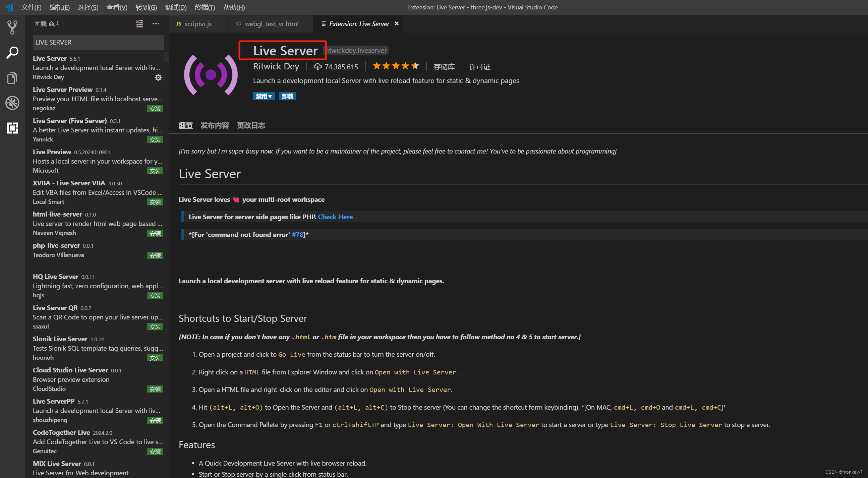Open the #78 issue link
Image resolution: width=868 pixels, height=478 pixels.
tap(297, 235)
